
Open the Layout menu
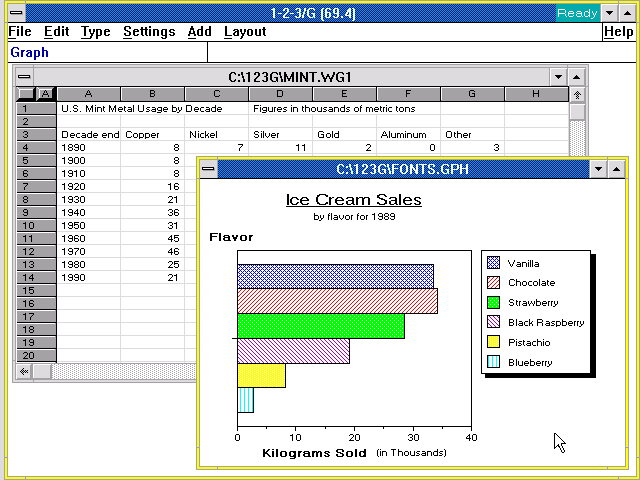pyautogui.click(x=245, y=31)
